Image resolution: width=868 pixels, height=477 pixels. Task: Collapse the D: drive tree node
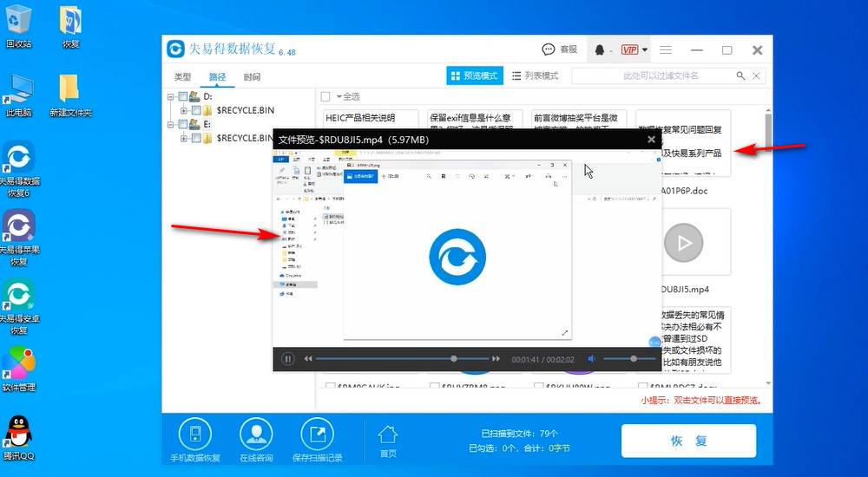tap(171, 97)
